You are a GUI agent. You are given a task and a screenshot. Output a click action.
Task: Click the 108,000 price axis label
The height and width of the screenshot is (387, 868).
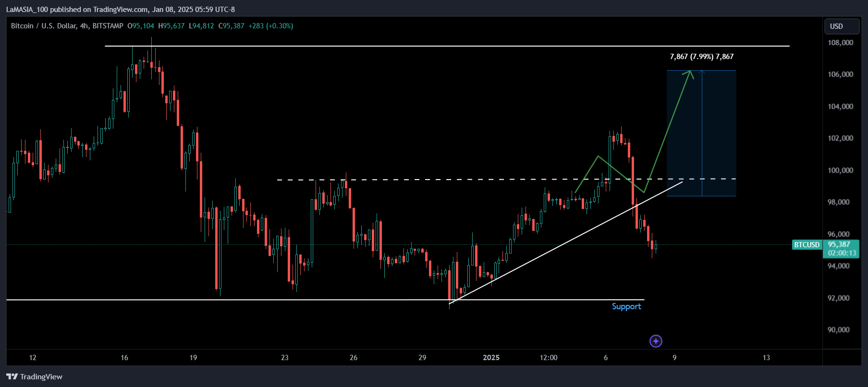840,43
